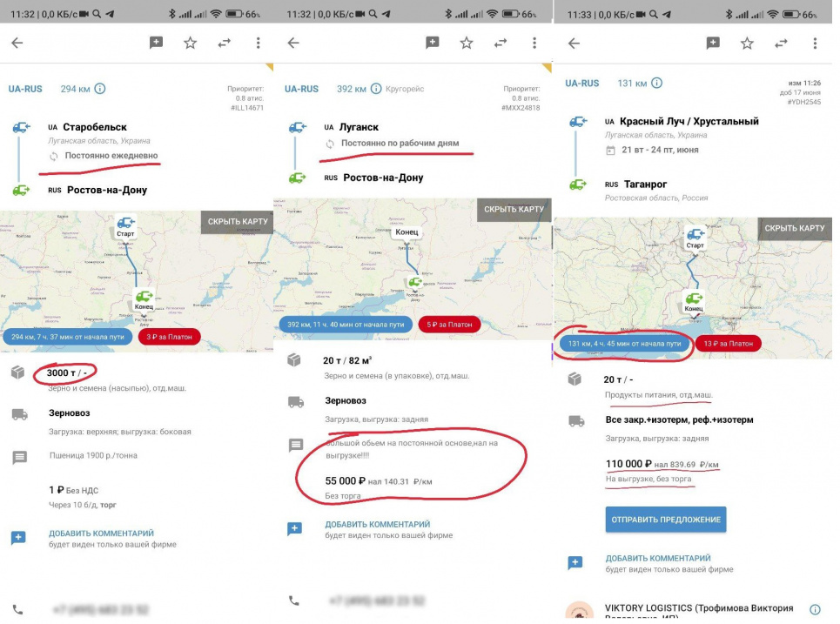Tap add-note icon in Луганск listing toolbar
Screen dimensions: 840x624
click(433, 43)
